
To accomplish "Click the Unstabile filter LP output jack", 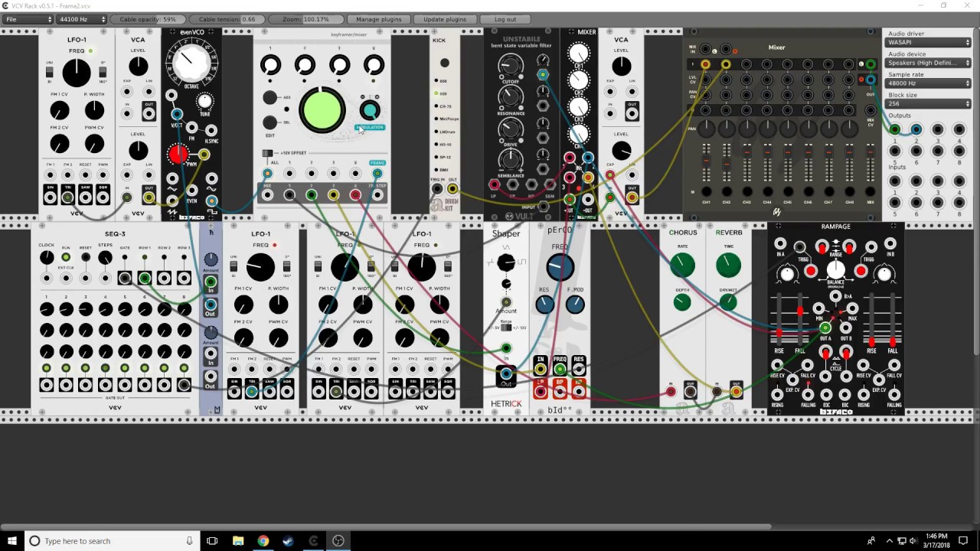I will coord(495,184).
